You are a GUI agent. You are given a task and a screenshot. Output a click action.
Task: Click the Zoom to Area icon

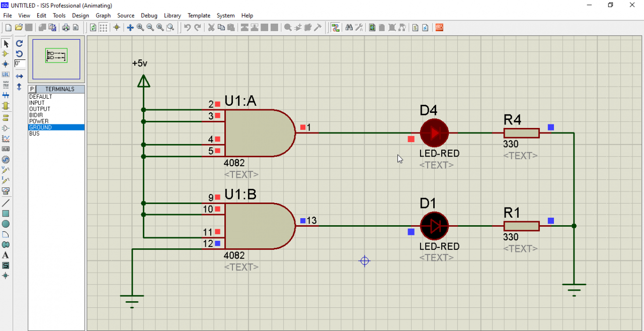pyautogui.click(x=170, y=27)
